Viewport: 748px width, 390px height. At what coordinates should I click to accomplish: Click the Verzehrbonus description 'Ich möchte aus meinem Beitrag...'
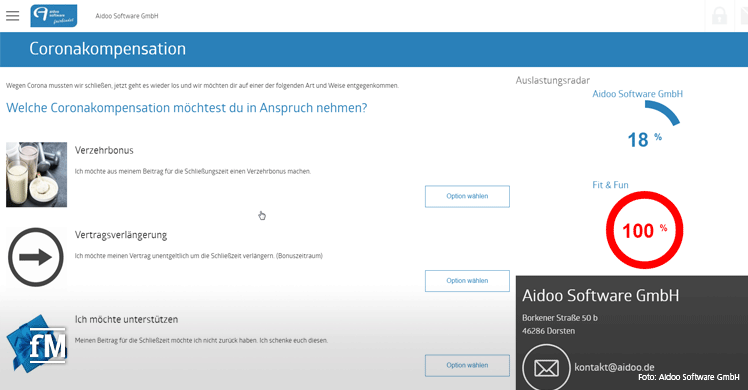point(193,171)
